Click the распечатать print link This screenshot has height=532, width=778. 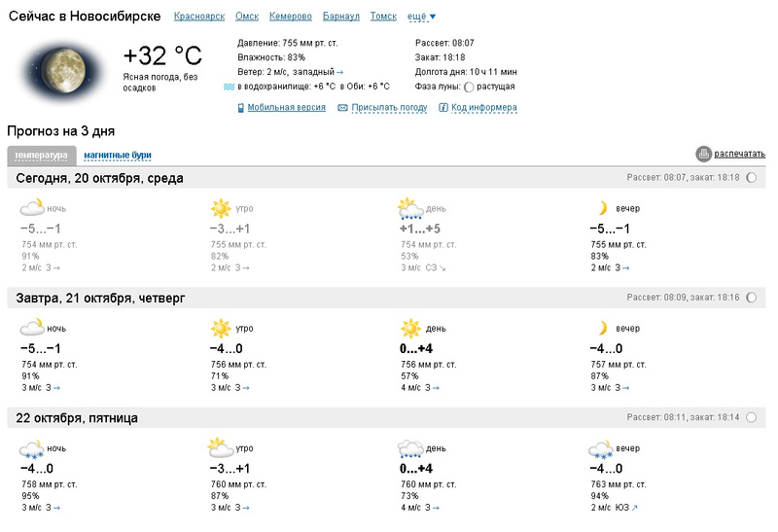click(x=740, y=154)
